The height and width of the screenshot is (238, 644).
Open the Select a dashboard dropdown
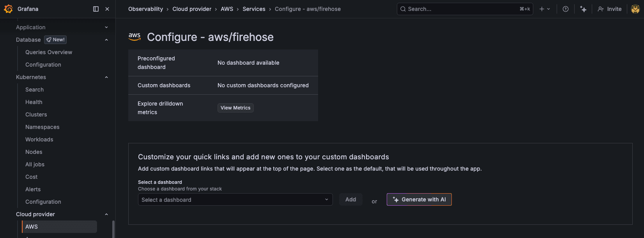235,199
